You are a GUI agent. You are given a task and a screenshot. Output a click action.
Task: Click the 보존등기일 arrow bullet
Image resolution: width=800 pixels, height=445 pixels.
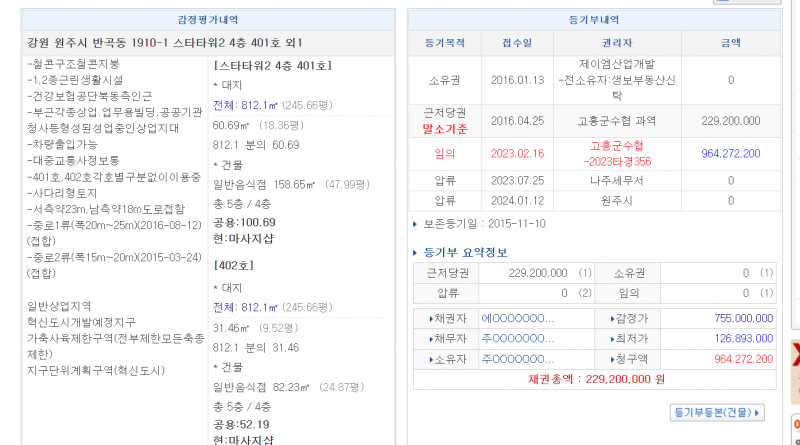pos(417,223)
